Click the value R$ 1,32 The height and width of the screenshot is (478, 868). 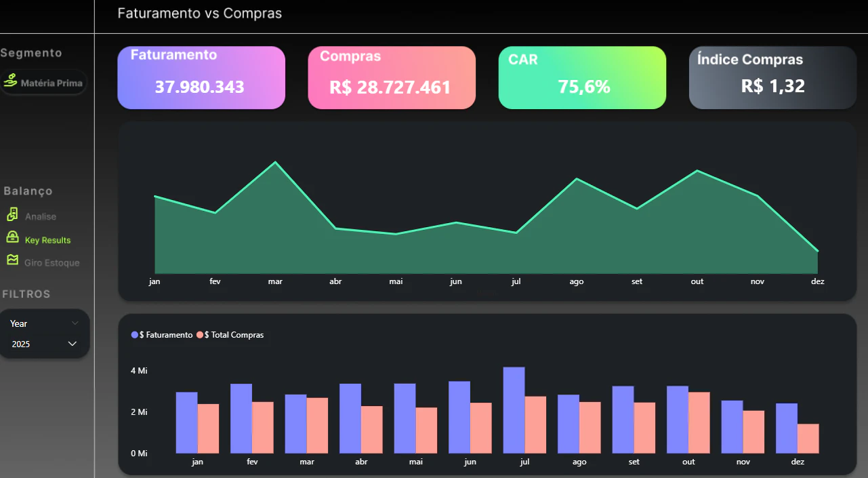[x=773, y=86]
